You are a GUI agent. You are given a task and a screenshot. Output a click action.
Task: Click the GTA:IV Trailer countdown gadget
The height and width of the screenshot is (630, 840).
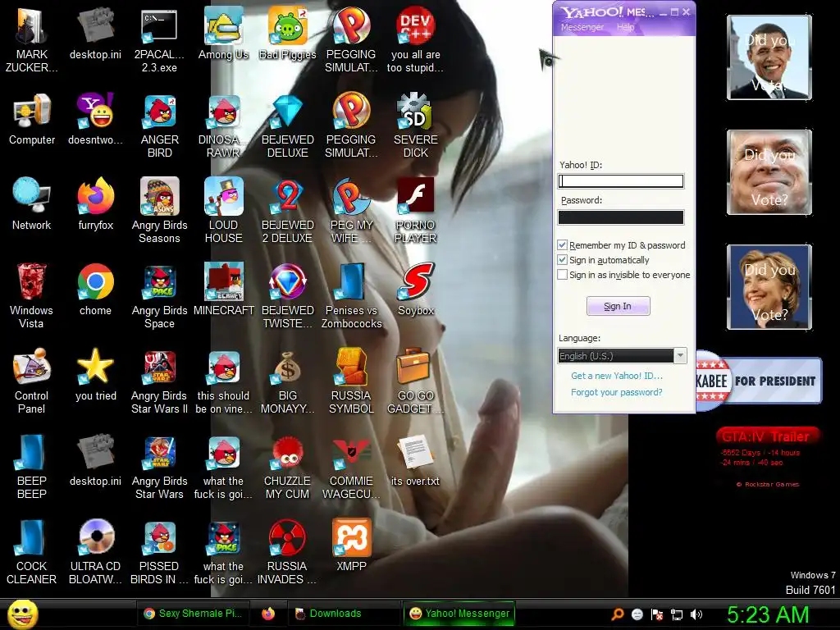768,456
